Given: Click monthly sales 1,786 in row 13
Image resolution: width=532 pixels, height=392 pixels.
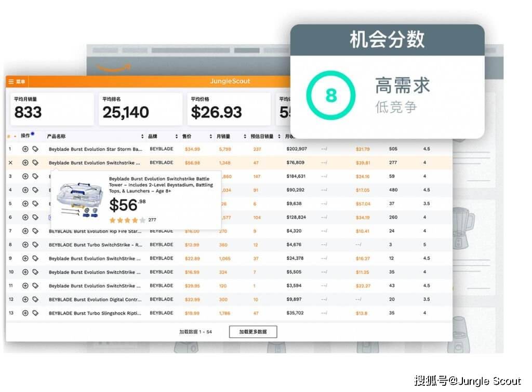Looking at the screenshot, I should click(x=224, y=313).
